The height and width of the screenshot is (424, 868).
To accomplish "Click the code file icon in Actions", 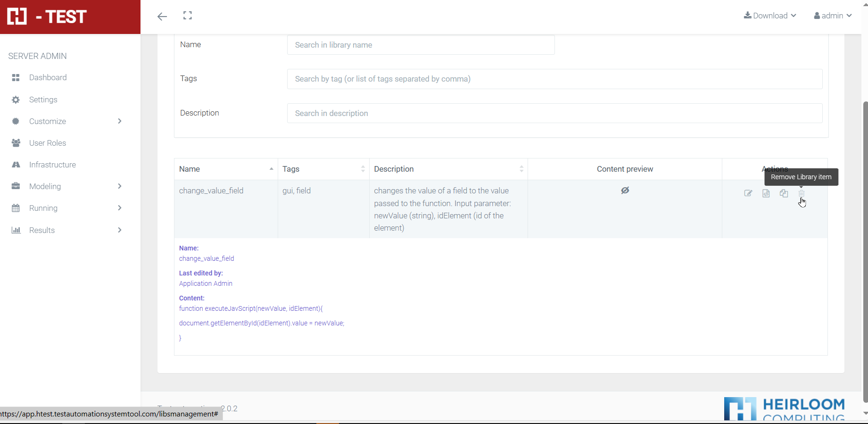I will pos(766,193).
